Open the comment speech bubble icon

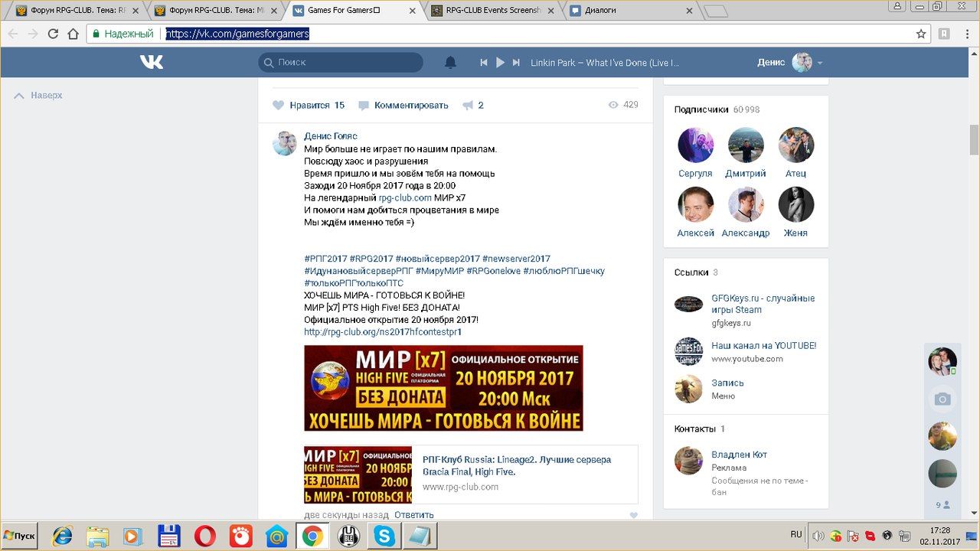point(364,106)
